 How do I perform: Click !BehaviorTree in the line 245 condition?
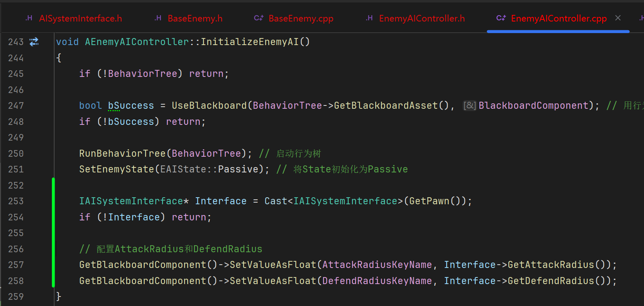tap(143, 74)
